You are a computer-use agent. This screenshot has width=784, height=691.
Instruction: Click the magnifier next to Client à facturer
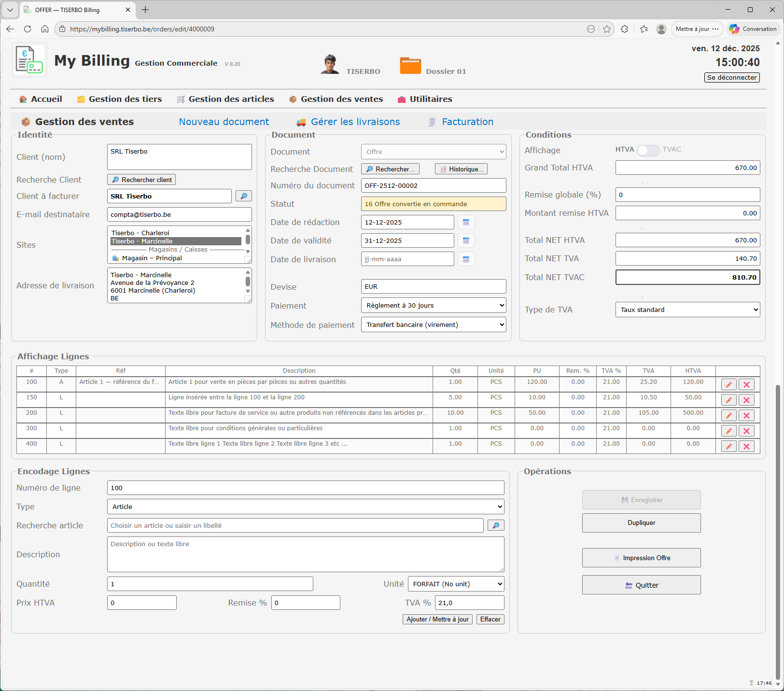pyautogui.click(x=243, y=196)
